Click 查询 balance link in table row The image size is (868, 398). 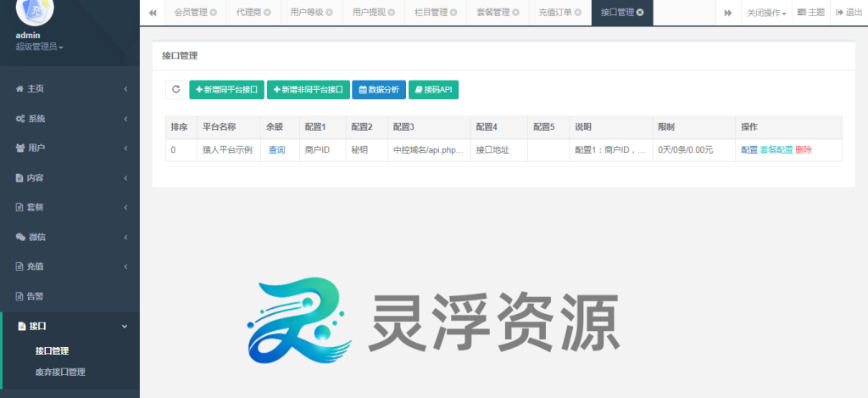click(x=277, y=149)
